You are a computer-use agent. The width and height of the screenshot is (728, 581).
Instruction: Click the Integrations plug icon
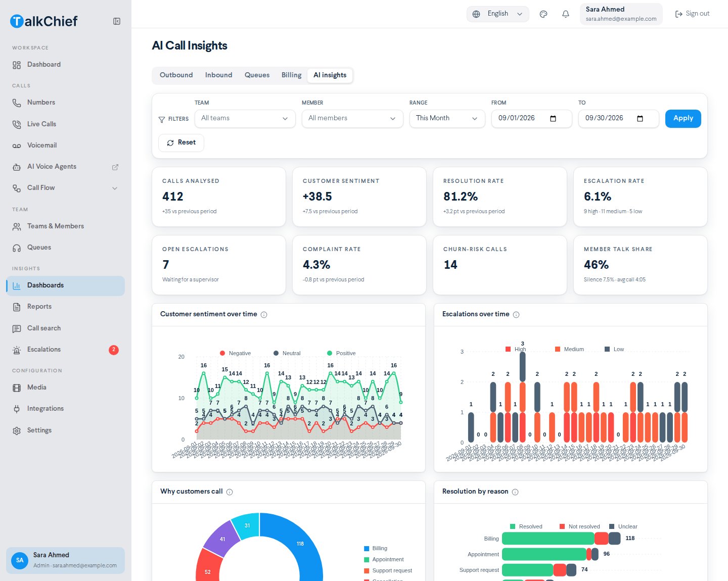(17, 409)
